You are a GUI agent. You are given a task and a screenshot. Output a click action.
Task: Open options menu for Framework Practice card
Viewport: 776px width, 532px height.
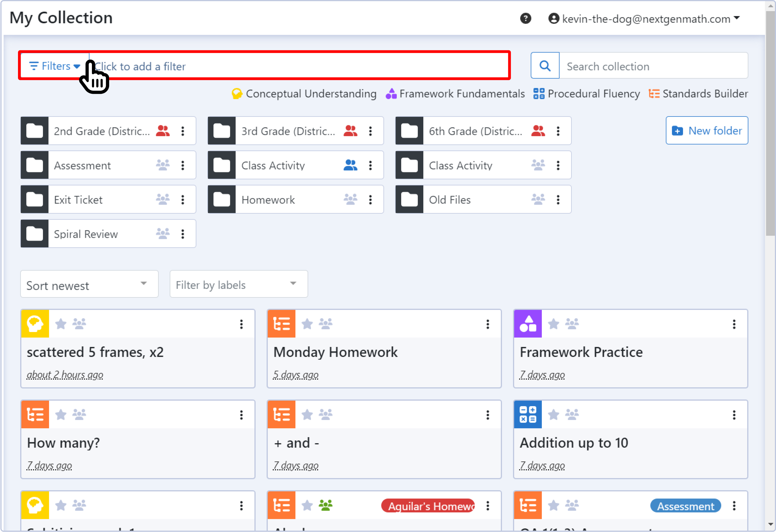pyautogui.click(x=734, y=324)
